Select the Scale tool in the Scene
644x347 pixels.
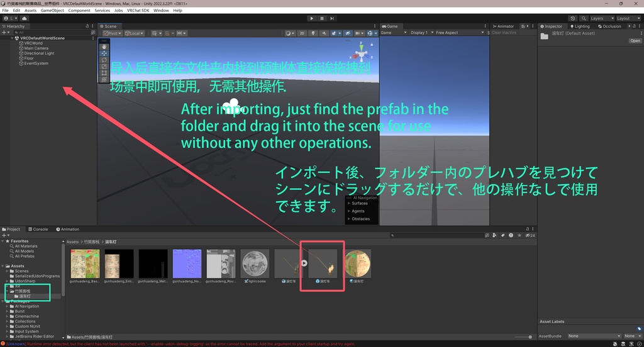(x=104, y=67)
